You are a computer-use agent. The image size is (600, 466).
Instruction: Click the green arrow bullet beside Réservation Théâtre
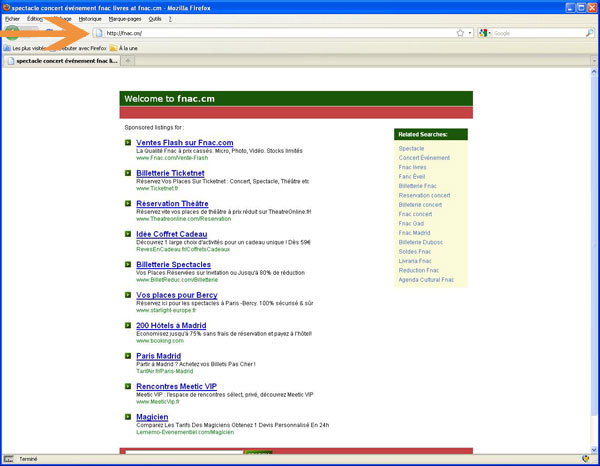click(128, 203)
